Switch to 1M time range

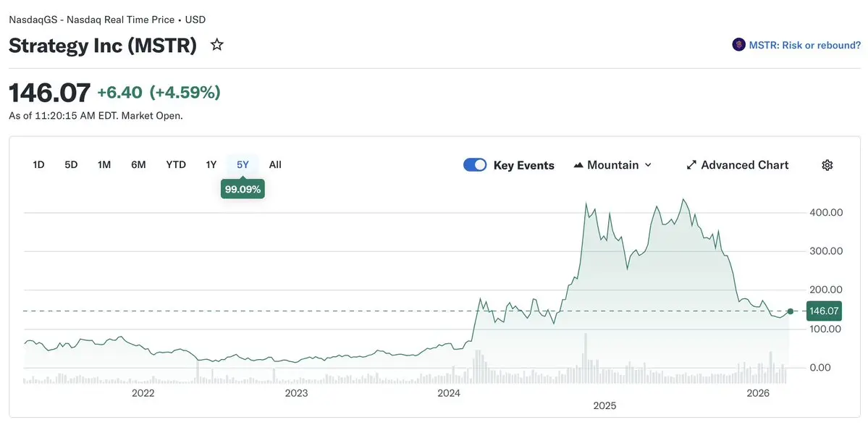click(x=104, y=165)
